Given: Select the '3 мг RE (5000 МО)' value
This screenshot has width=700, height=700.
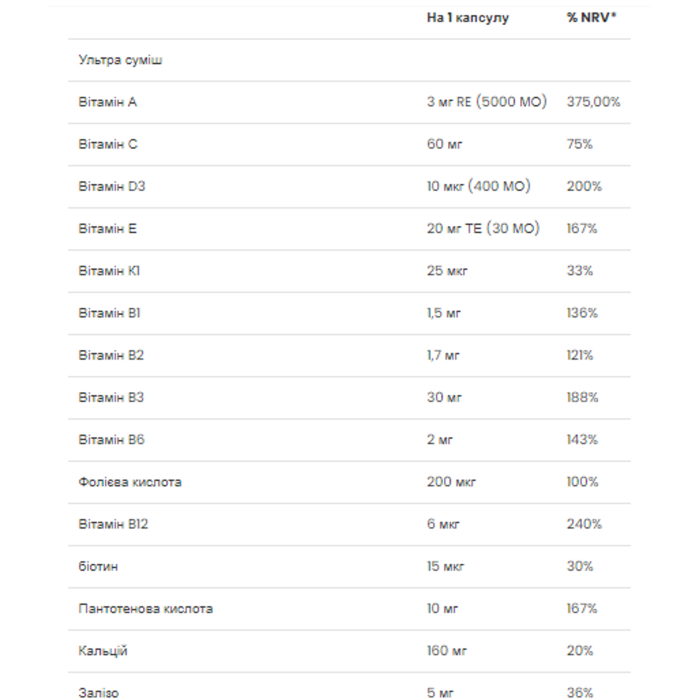Looking at the screenshot, I should pos(487,102).
